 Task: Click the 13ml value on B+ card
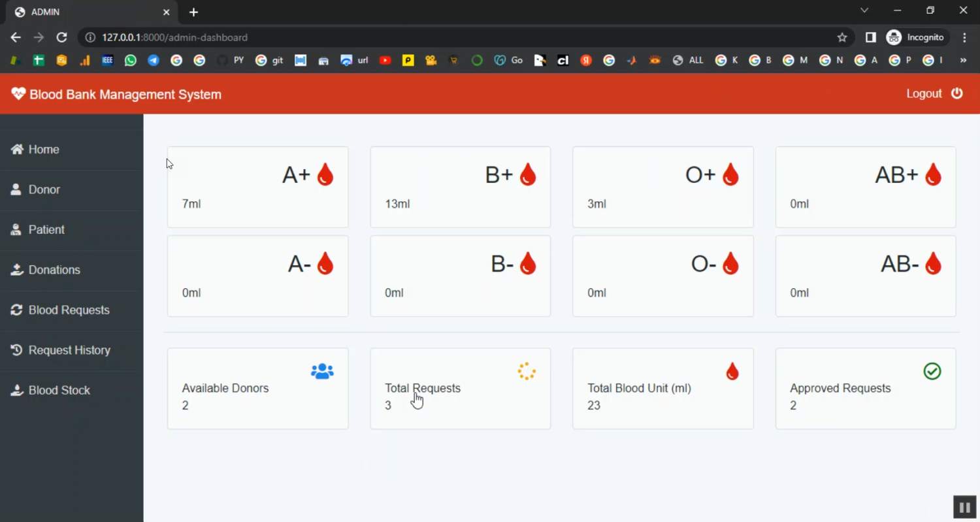397,204
